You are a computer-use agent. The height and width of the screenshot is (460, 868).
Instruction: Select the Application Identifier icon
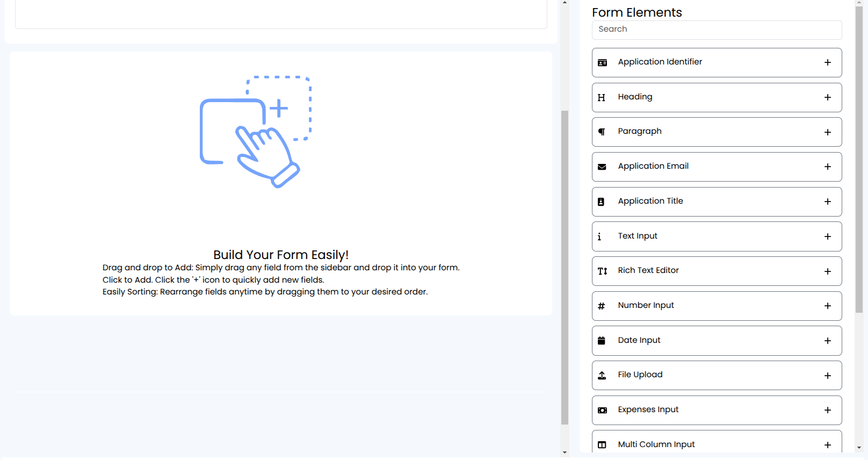[x=602, y=62]
